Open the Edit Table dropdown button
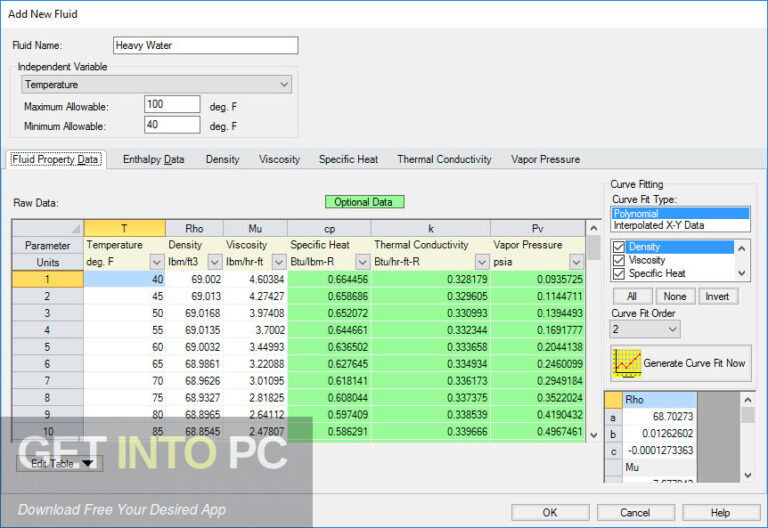The image size is (768, 528). click(59, 463)
